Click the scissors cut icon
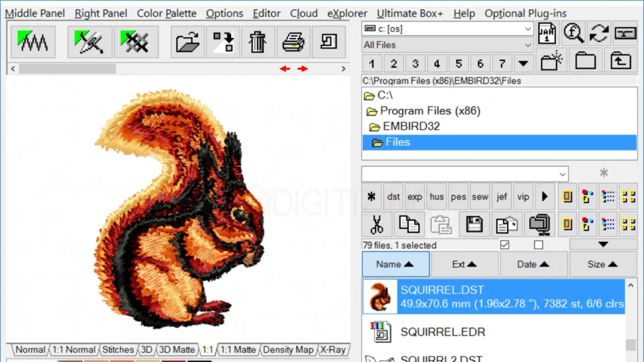The height and width of the screenshot is (362, 644). [377, 224]
